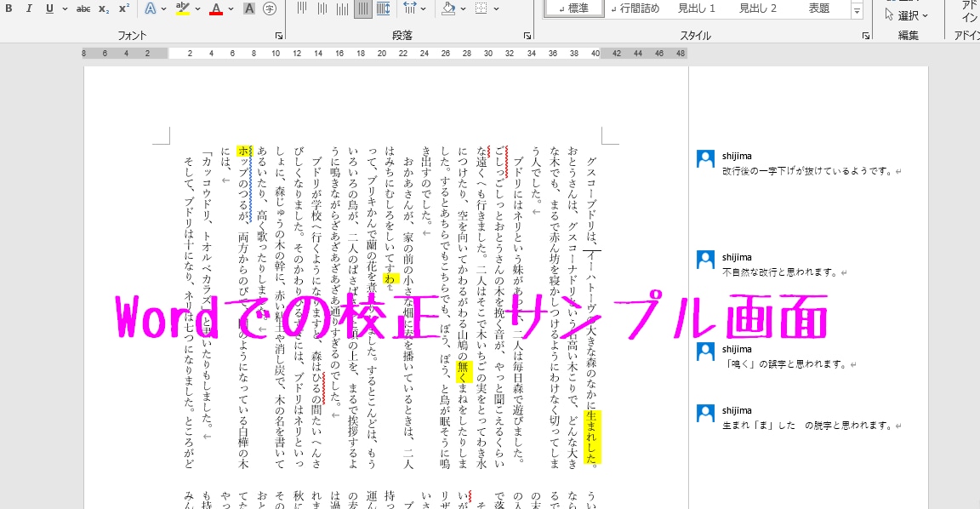Click line spacing icon
Screen dimensions: 980x509
pyautogui.click(x=409, y=9)
